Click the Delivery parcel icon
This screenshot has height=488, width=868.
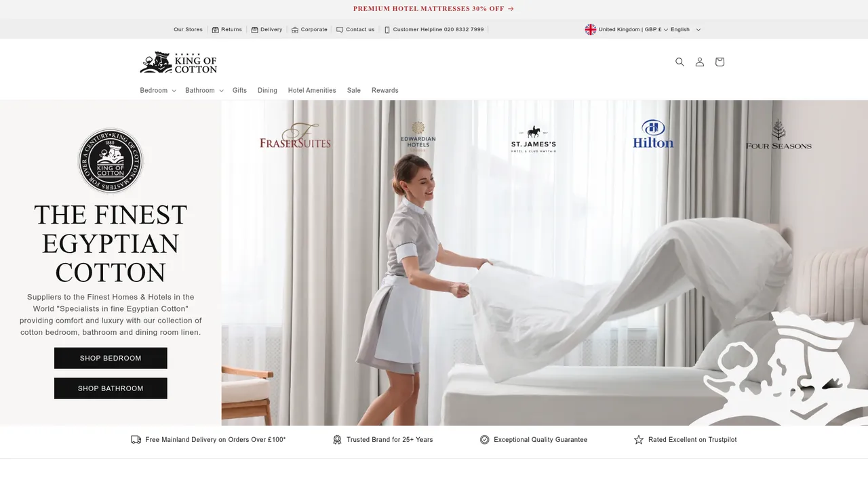tap(254, 30)
